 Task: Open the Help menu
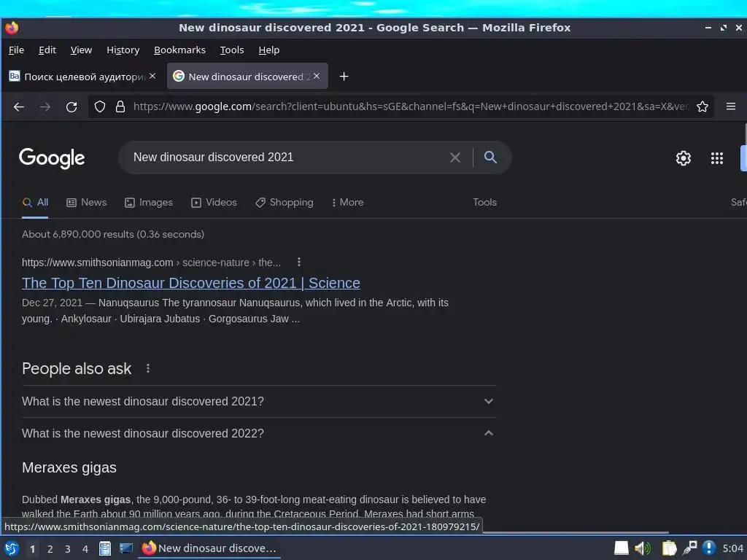[268, 50]
